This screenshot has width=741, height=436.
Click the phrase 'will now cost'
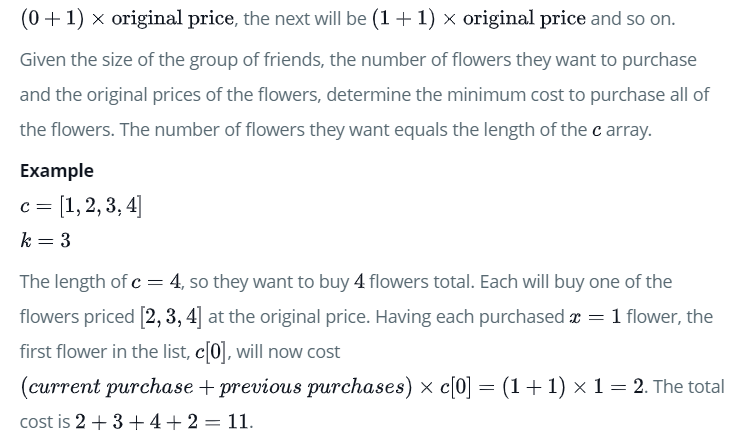pyautogui.click(x=288, y=352)
